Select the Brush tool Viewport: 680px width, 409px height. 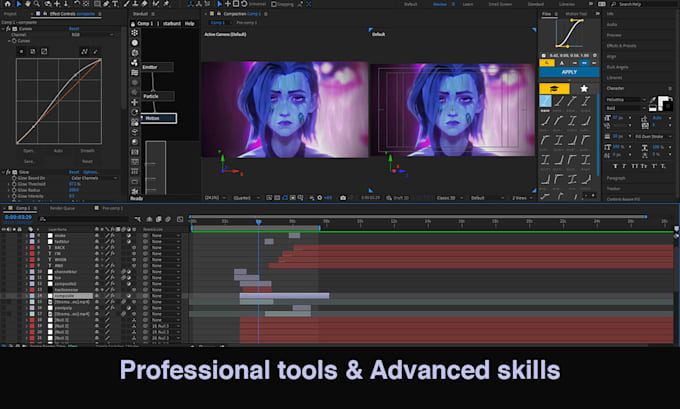pyautogui.click(x=127, y=4)
